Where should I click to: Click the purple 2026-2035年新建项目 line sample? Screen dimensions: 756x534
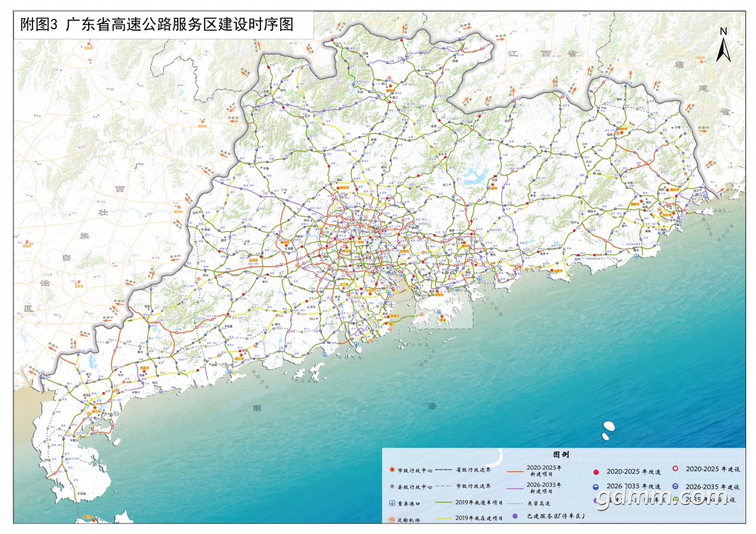click(515, 489)
